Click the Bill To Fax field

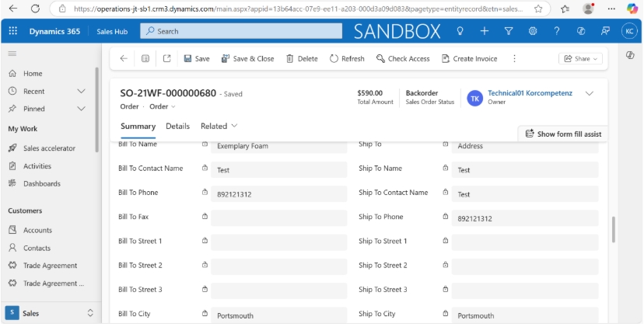click(279, 218)
